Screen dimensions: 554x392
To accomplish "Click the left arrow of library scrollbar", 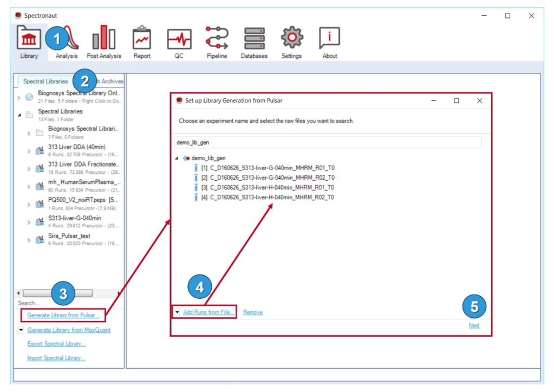I will coord(18,293).
